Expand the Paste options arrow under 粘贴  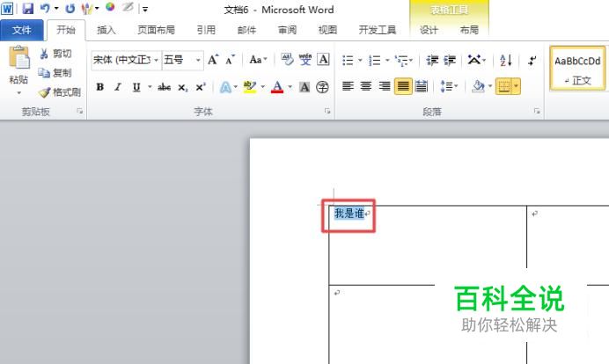click(x=18, y=93)
